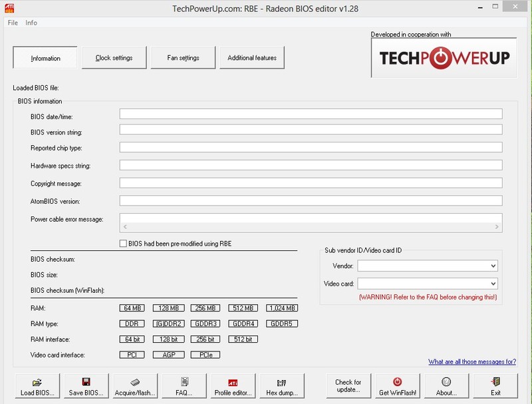Click the Load BIOS folder icon button
The width and height of the screenshot is (532, 404).
click(x=37, y=386)
